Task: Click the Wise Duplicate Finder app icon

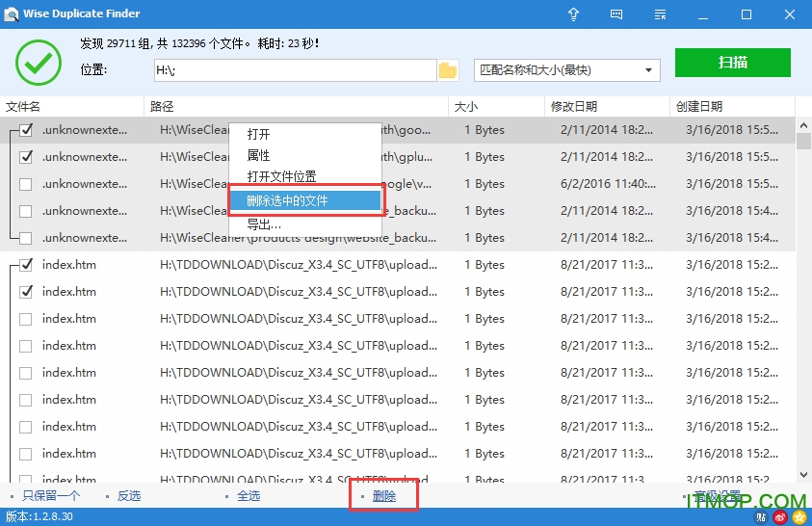Action: point(11,14)
